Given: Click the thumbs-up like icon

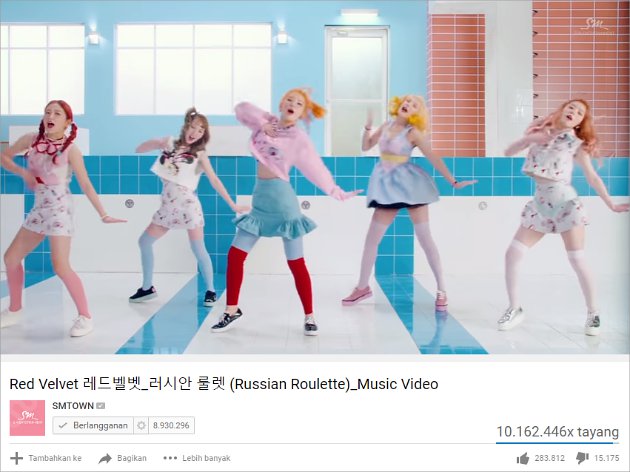Looking at the screenshot, I should pyautogui.click(x=522, y=458).
